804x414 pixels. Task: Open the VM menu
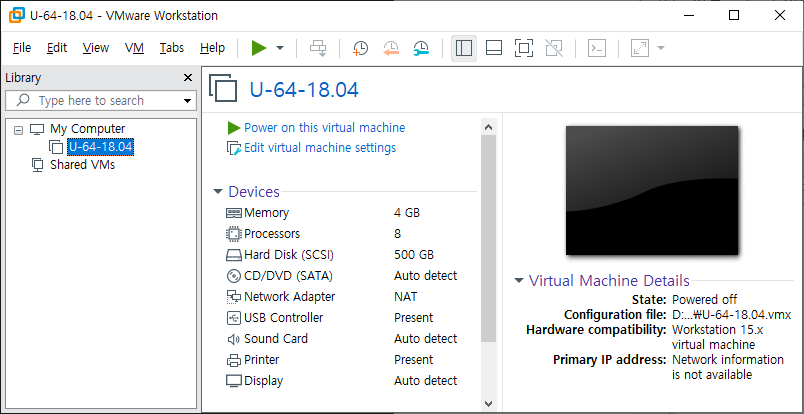point(134,48)
